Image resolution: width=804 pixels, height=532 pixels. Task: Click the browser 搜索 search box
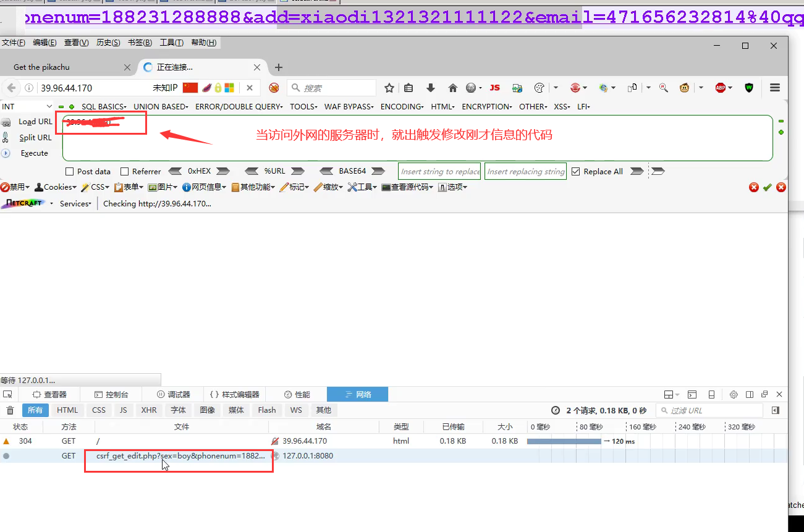[x=332, y=88]
